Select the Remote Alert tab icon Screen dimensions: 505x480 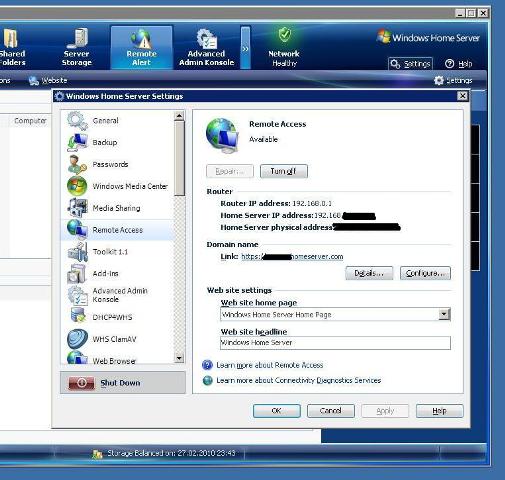[x=141, y=39]
